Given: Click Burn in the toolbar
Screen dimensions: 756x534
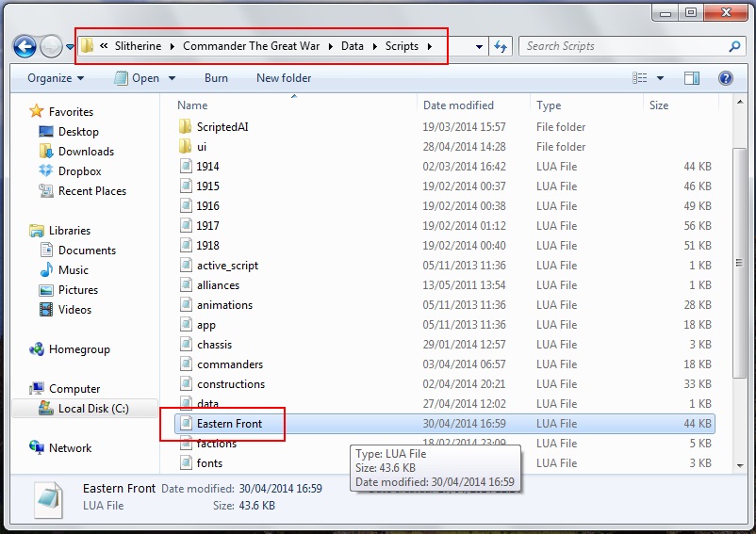Looking at the screenshot, I should [216, 78].
